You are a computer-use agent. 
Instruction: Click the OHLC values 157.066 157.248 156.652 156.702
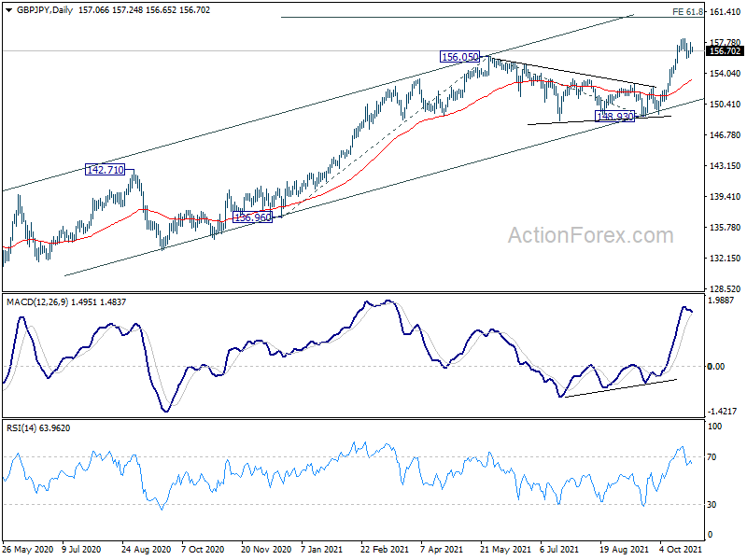tap(145, 10)
